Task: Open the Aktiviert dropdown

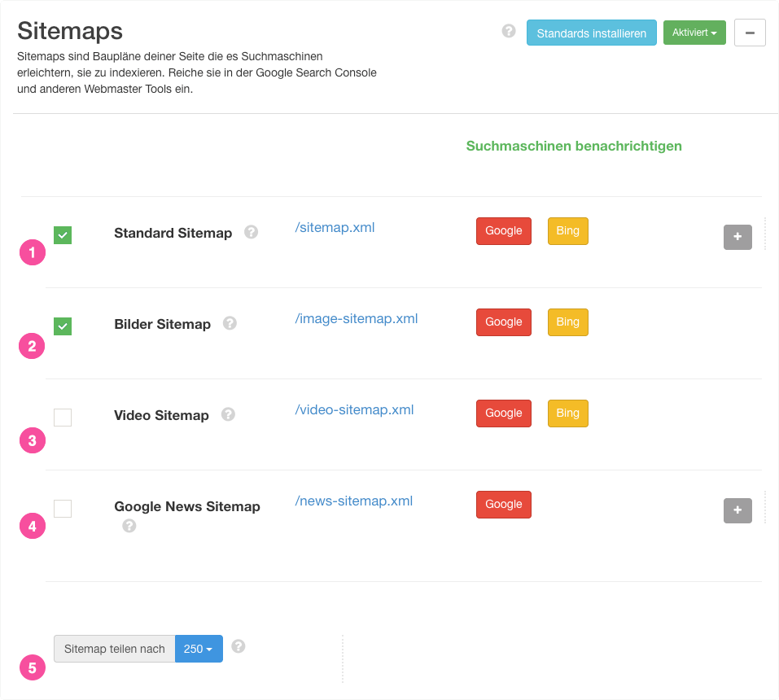Action: pos(694,33)
